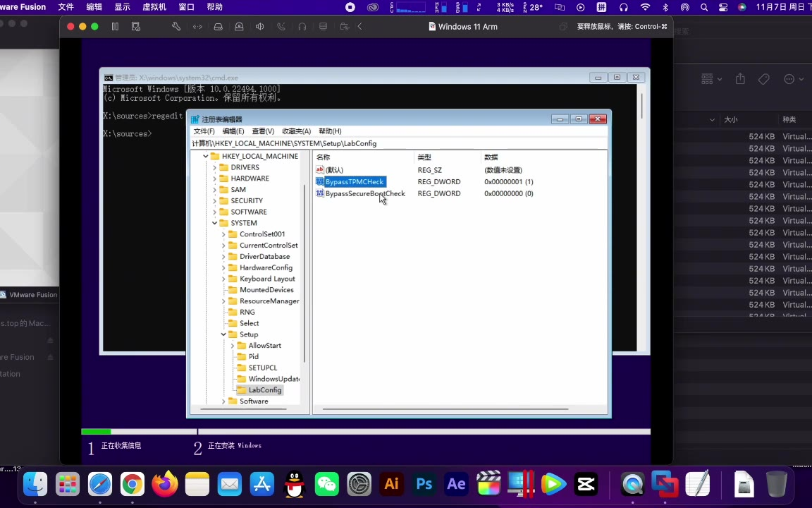Open Control Center in menu bar

pyautogui.click(x=723, y=7)
